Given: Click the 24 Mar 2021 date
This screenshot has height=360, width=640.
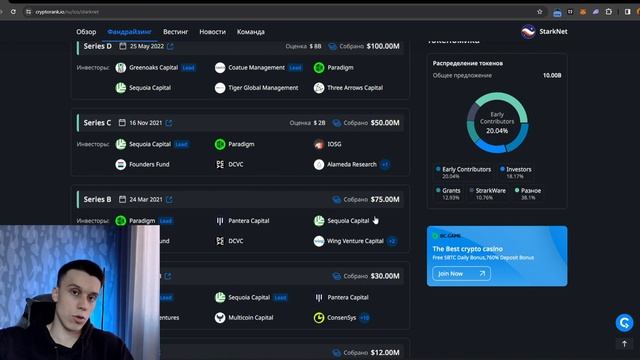Looking at the screenshot, I should coord(146,200).
